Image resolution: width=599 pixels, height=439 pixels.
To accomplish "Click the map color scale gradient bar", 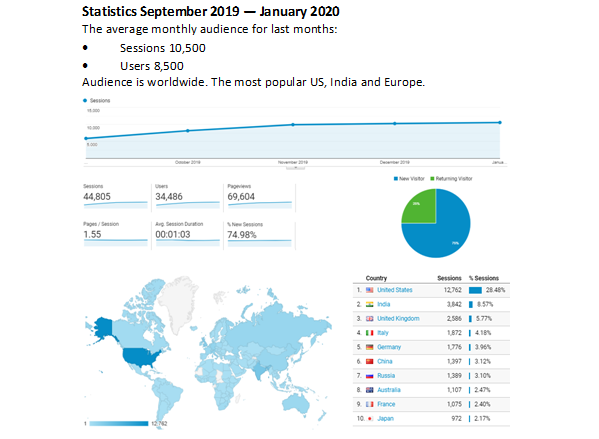I will click(x=118, y=423).
